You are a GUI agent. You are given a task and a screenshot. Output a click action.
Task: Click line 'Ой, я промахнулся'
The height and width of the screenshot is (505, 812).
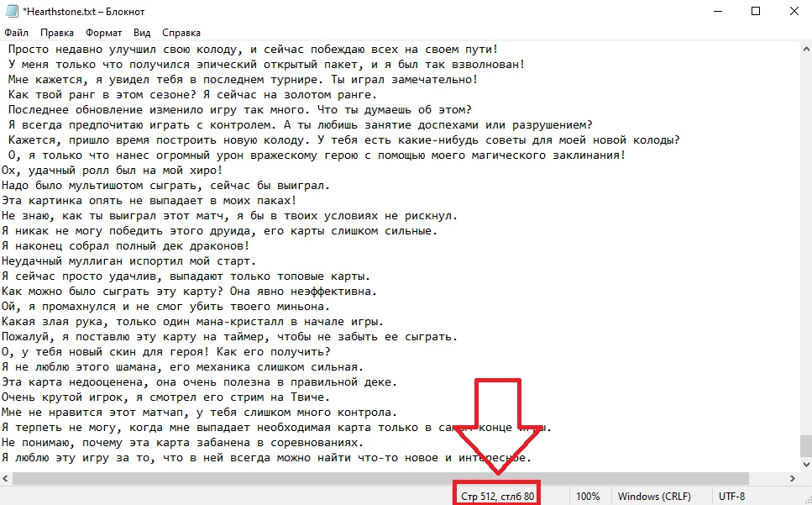(165, 307)
